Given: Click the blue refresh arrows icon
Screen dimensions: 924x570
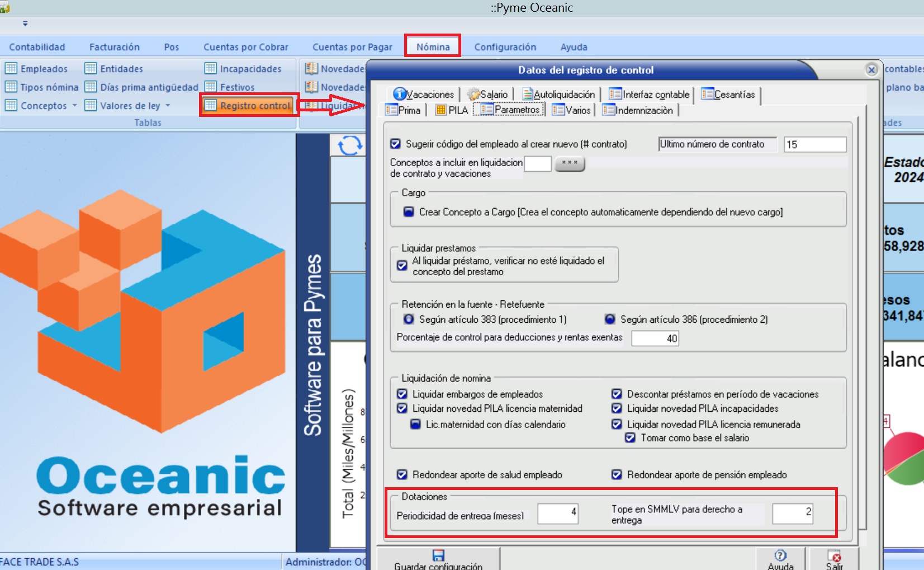Looking at the screenshot, I should [350, 145].
